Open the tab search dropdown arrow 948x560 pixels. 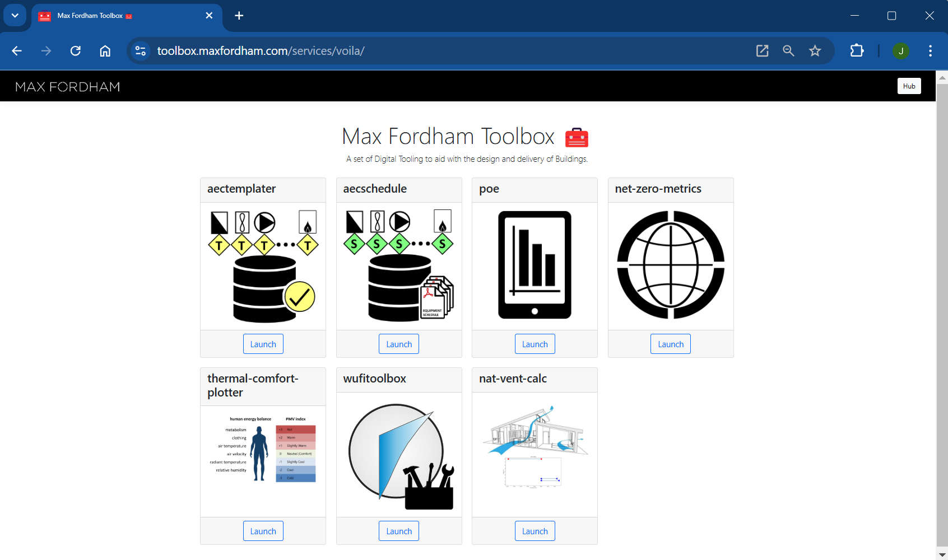pyautogui.click(x=15, y=16)
